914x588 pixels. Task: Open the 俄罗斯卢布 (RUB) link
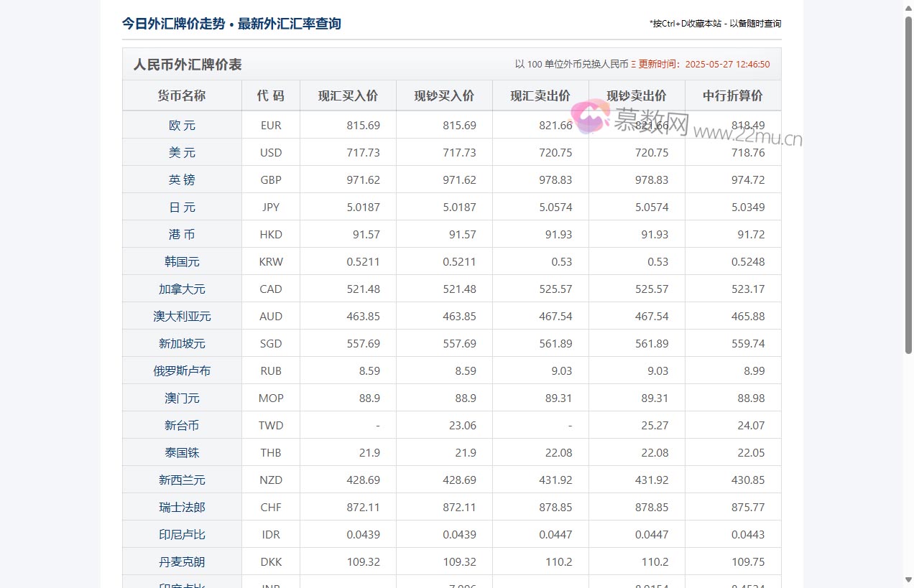182,370
